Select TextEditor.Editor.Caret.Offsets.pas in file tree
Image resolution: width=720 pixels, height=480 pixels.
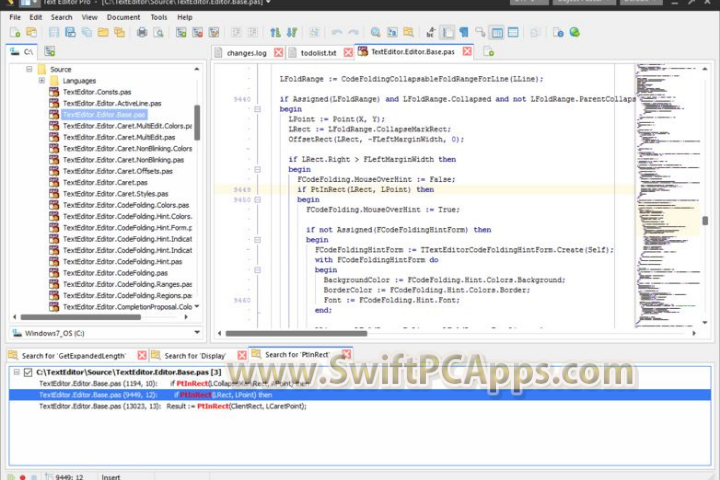(118, 171)
